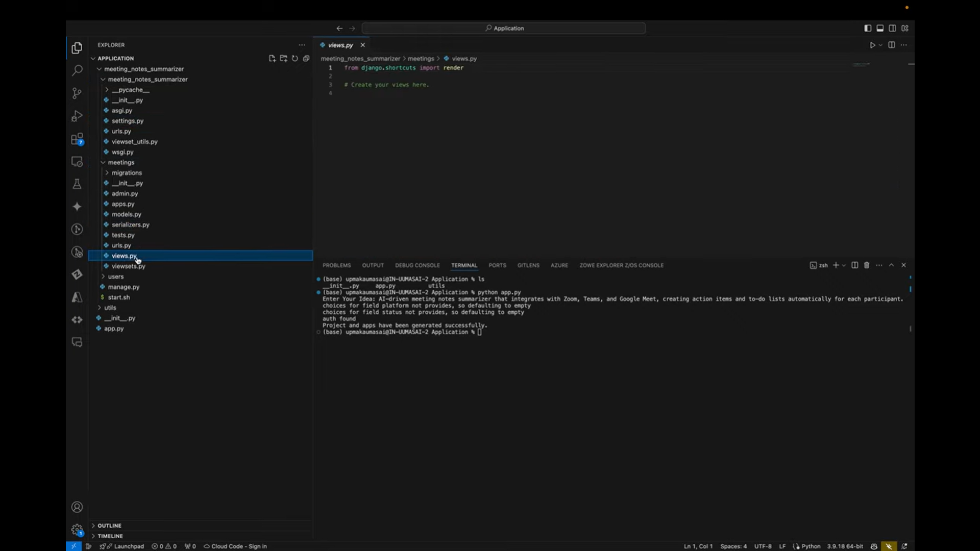
Task: Toggle the bottom panel layout button
Action: point(880,29)
